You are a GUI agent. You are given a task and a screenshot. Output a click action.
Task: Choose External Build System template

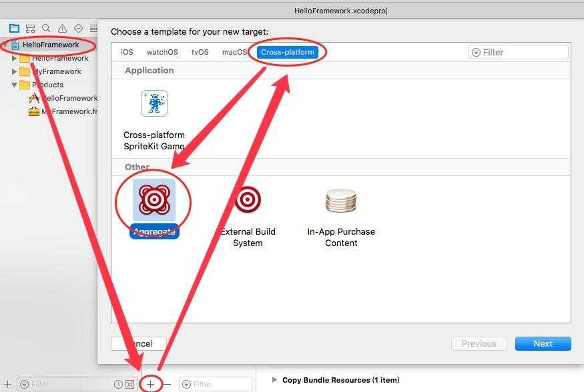[x=248, y=217]
